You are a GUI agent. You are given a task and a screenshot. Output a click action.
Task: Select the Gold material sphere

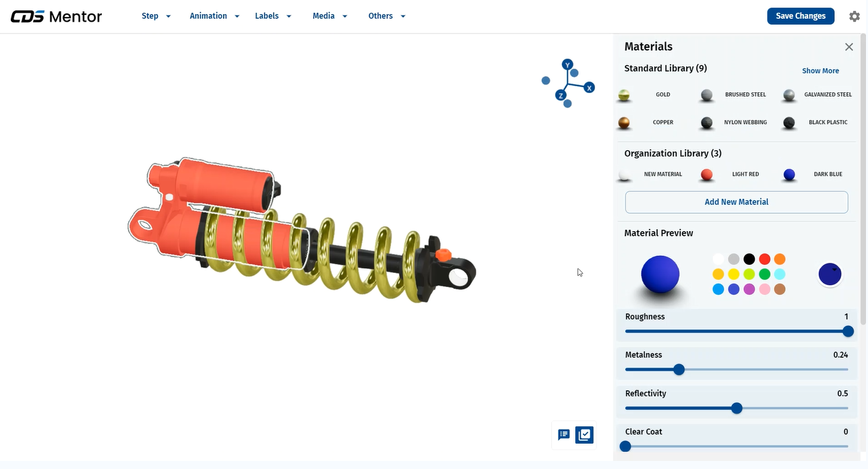625,95
